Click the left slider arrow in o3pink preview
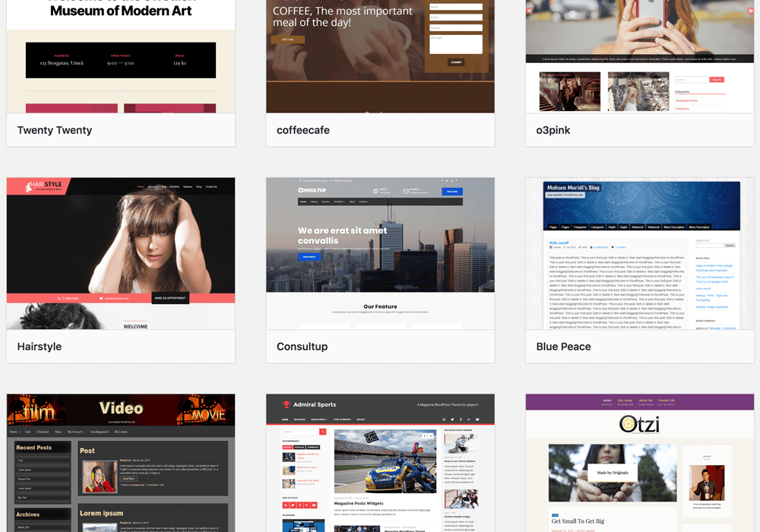The height and width of the screenshot is (532, 760). [x=530, y=11]
